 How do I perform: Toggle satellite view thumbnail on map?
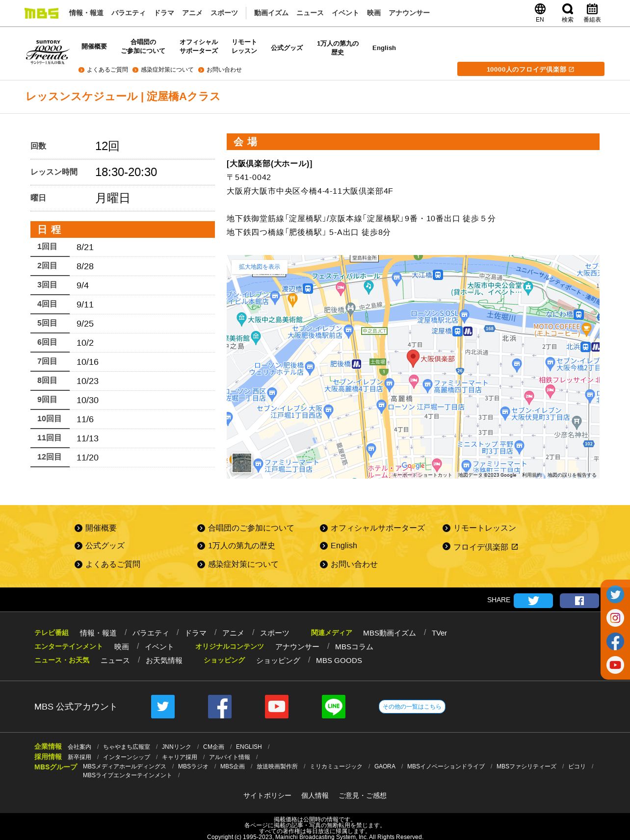(242, 463)
